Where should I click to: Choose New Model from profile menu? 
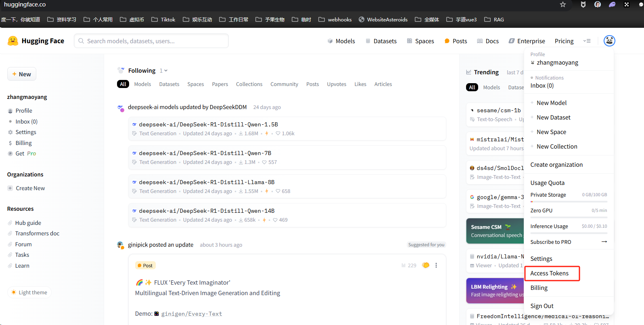pos(552,103)
